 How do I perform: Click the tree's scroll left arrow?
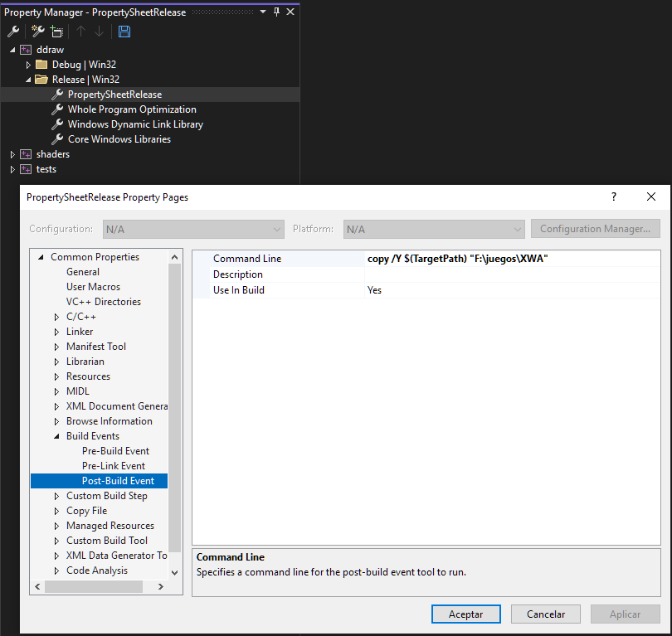tap(37, 587)
